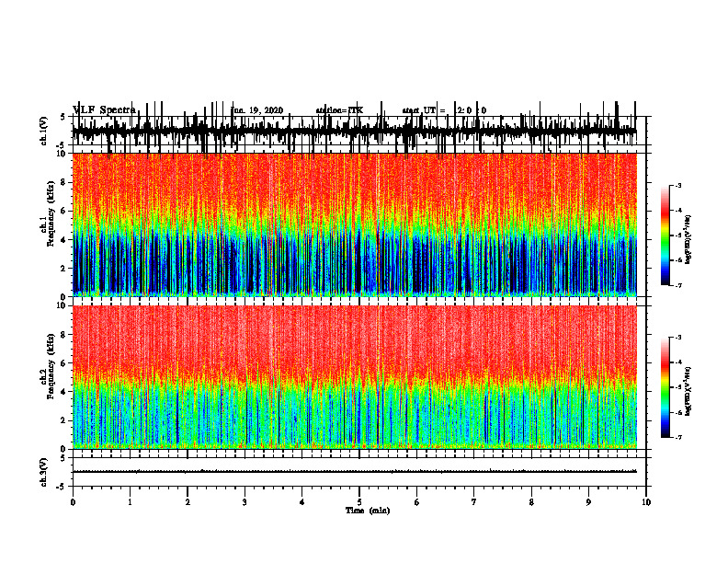Image resolution: width=728 pixels, height=563 pixels.
Task: Click time axis tick label "9"
Action: [588, 502]
